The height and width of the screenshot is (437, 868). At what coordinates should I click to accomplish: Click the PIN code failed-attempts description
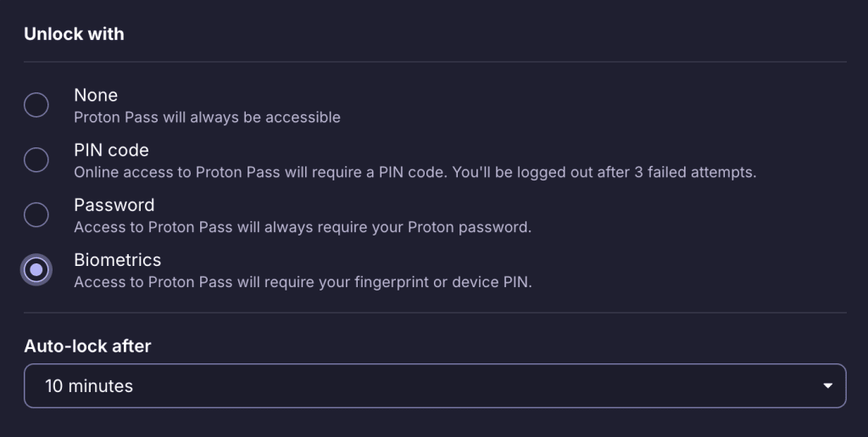(x=415, y=173)
